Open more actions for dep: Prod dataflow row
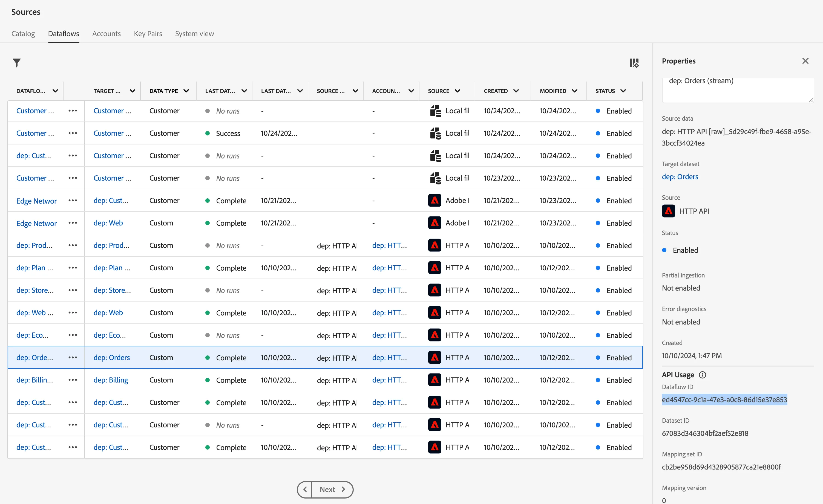Viewport: 823px width, 504px height. pos(73,245)
